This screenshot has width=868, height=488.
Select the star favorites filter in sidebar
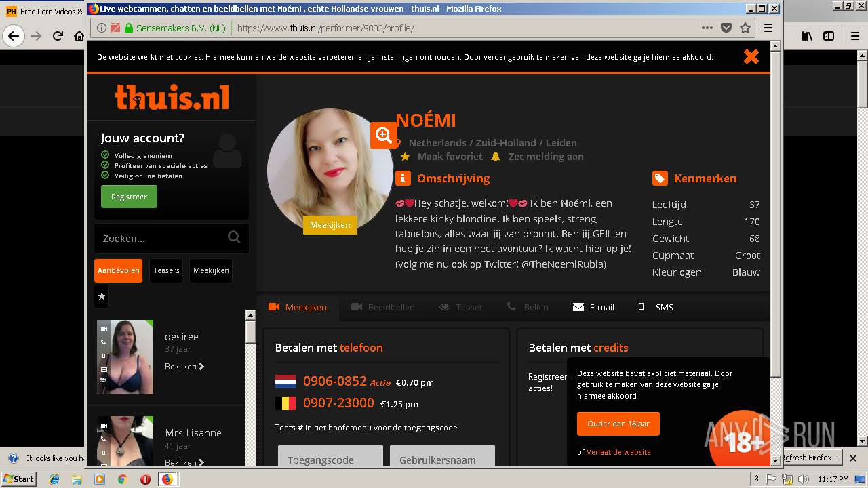(x=102, y=296)
